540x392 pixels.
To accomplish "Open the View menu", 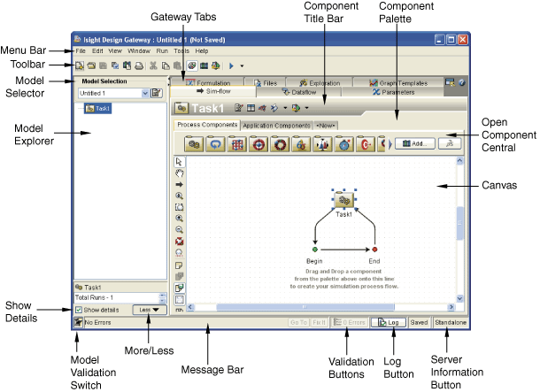I will click(x=115, y=51).
